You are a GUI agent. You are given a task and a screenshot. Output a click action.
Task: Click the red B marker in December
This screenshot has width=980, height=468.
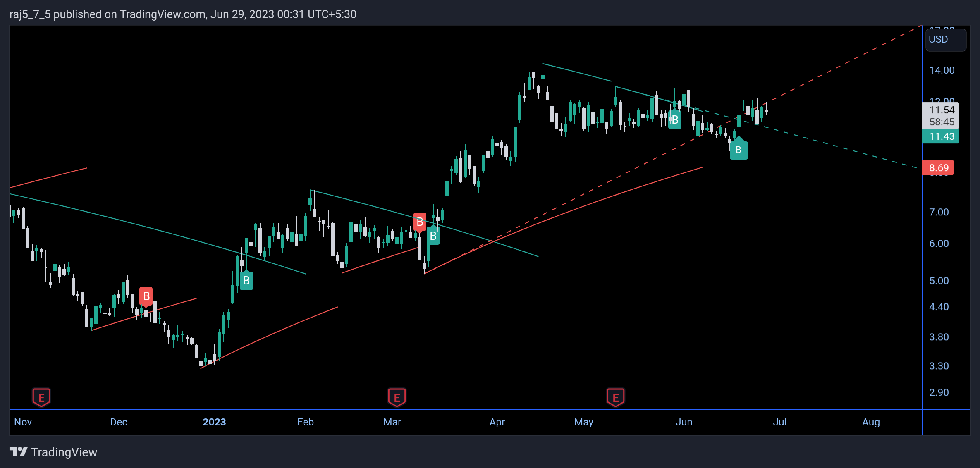tap(146, 296)
